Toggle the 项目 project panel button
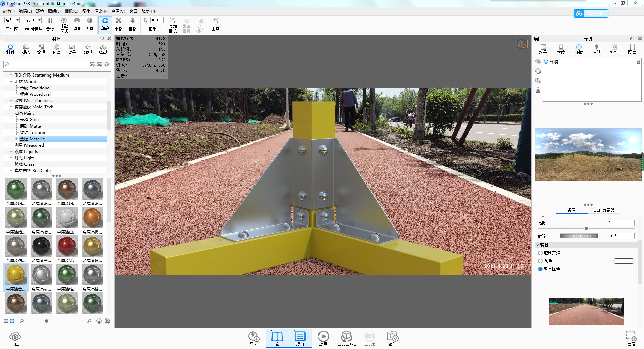644x349 pixels. pyautogui.click(x=300, y=339)
